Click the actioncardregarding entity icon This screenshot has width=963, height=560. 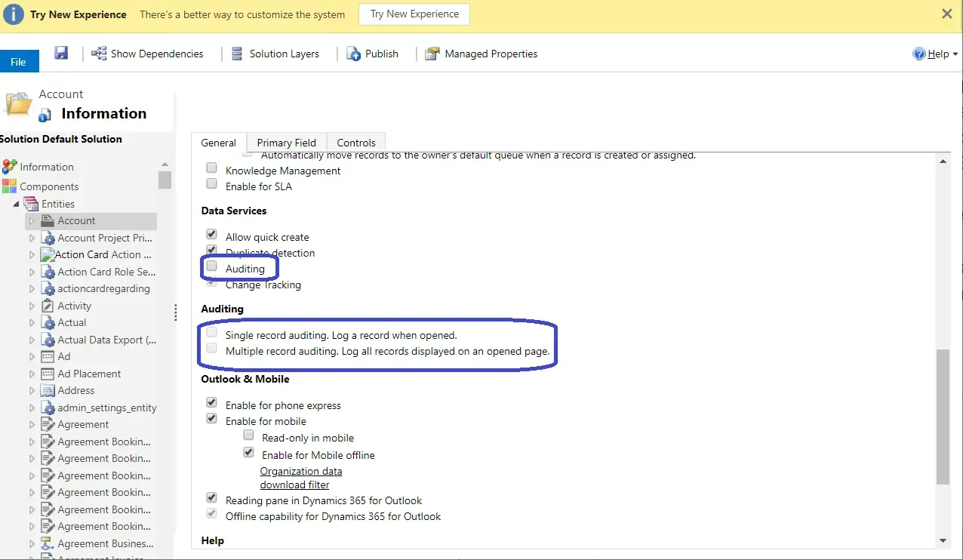[48, 288]
